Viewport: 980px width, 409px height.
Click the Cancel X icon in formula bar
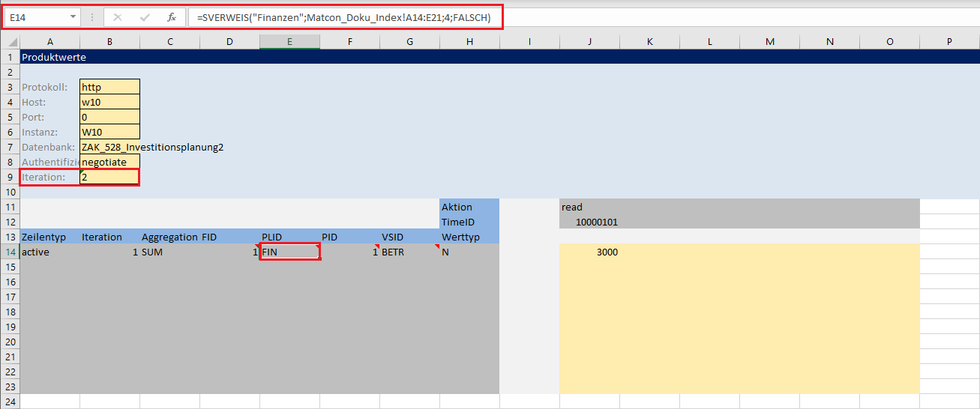[118, 17]
